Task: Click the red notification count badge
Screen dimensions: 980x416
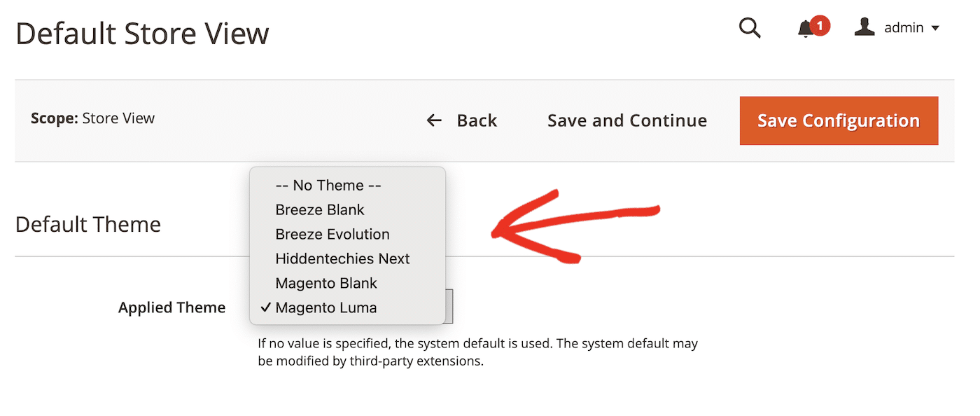Action: pyautogui.click(x=820, y=26)
